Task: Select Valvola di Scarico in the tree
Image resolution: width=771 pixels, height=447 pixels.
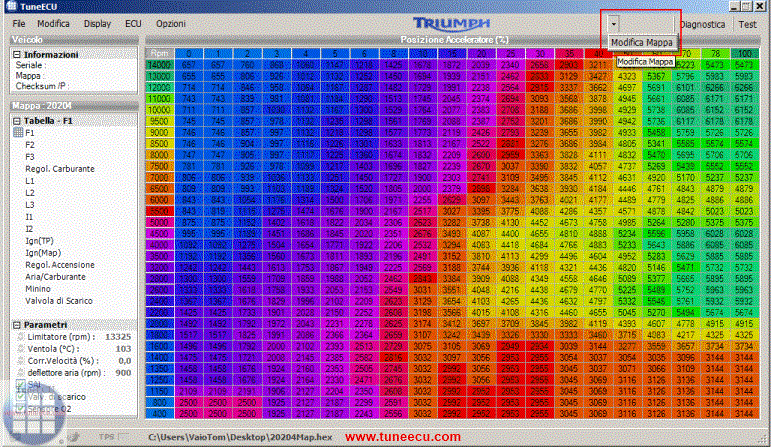Action: pyautogui.click(x=59, y=301)
